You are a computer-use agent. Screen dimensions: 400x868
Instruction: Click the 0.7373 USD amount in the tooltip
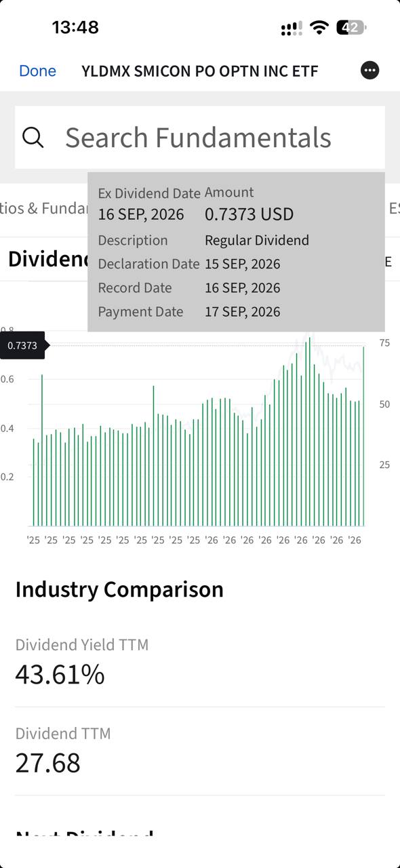[249, 215]
